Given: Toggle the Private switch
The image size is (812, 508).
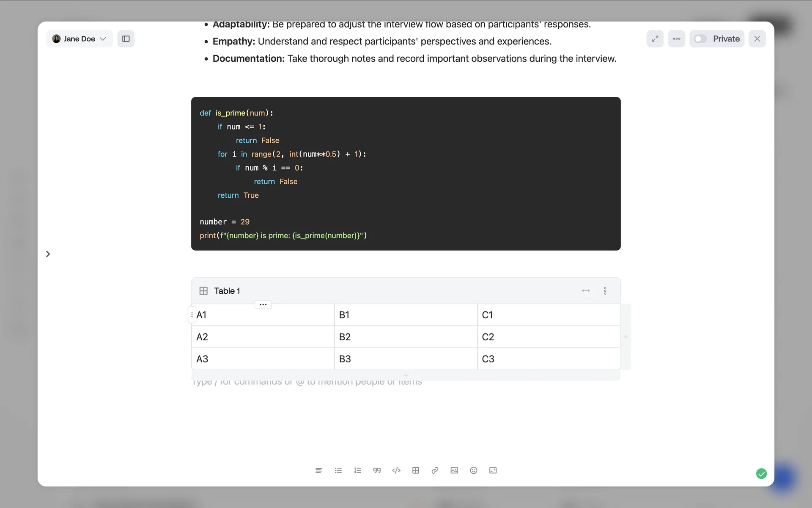Looking at the screenshot, I should tap(700, 39).
